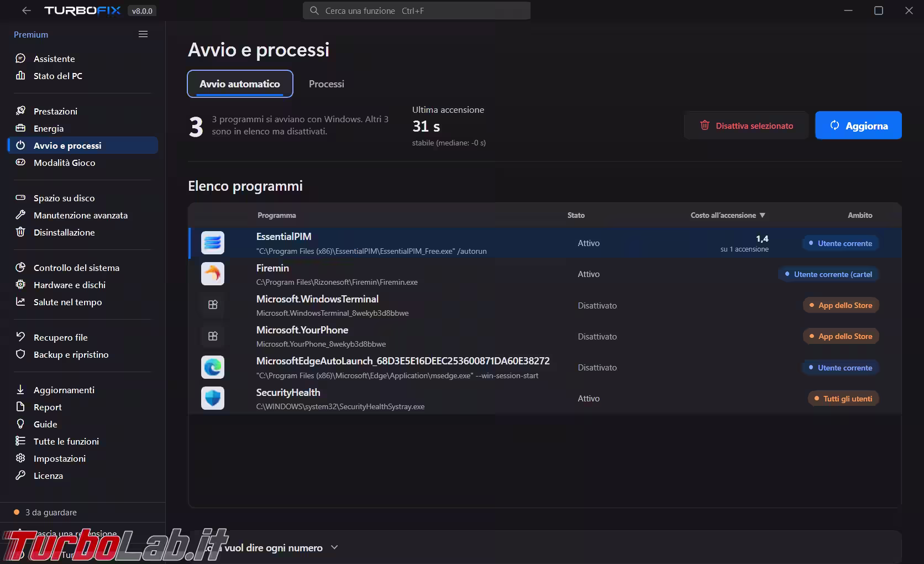Click 'App dello Store' badge for WindowsTerminal

[x=841, y=305]
